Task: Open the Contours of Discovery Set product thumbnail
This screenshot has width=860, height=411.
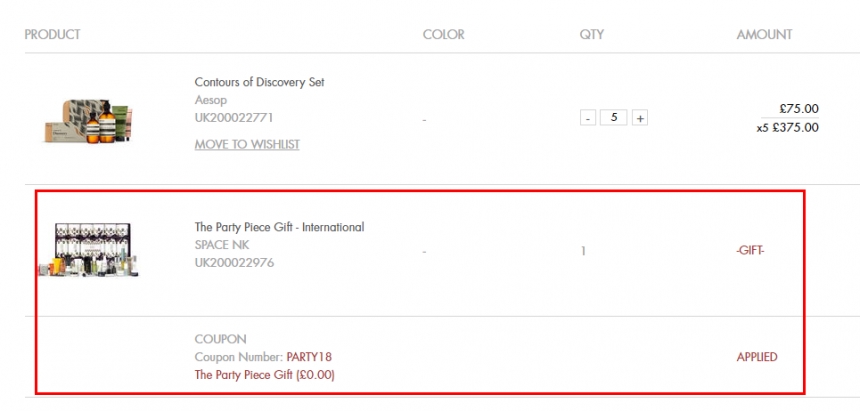Action: pyautogui.click(x=88, y=119)
